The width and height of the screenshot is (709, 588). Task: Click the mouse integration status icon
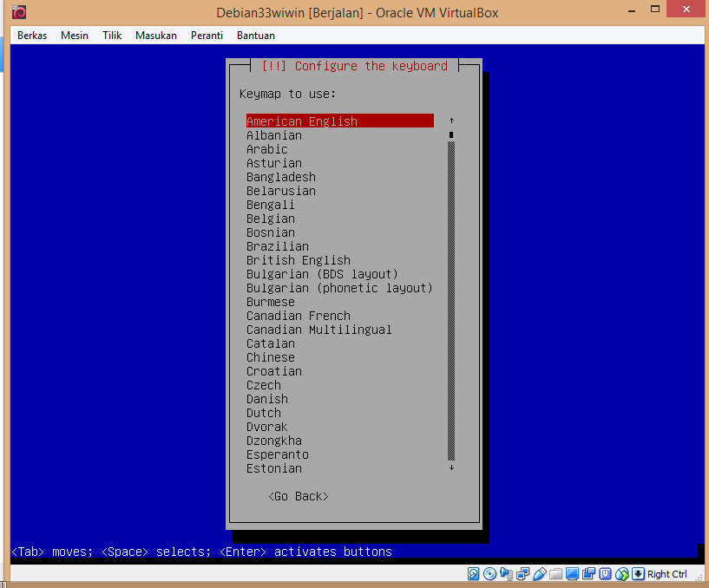coord(621,574)
